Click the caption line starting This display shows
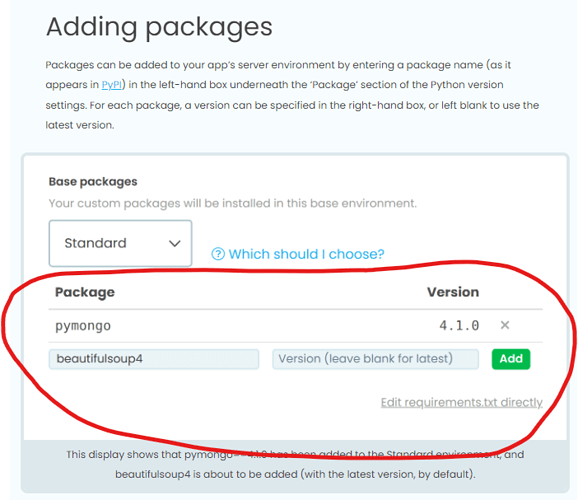 click(295, 454)
